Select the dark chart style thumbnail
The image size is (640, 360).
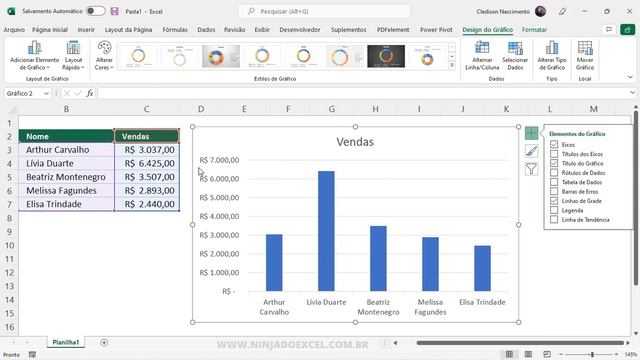386,56
